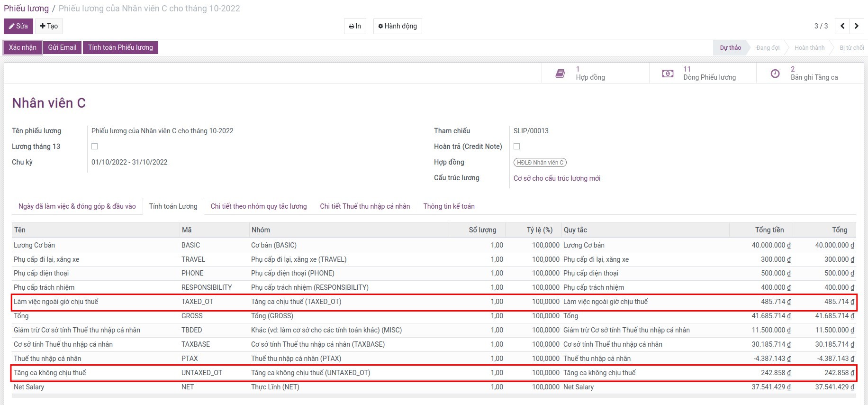
Task: Switch to Chi tiết Thuế thu nhập cá nhân tab
Action: (365, 206)
